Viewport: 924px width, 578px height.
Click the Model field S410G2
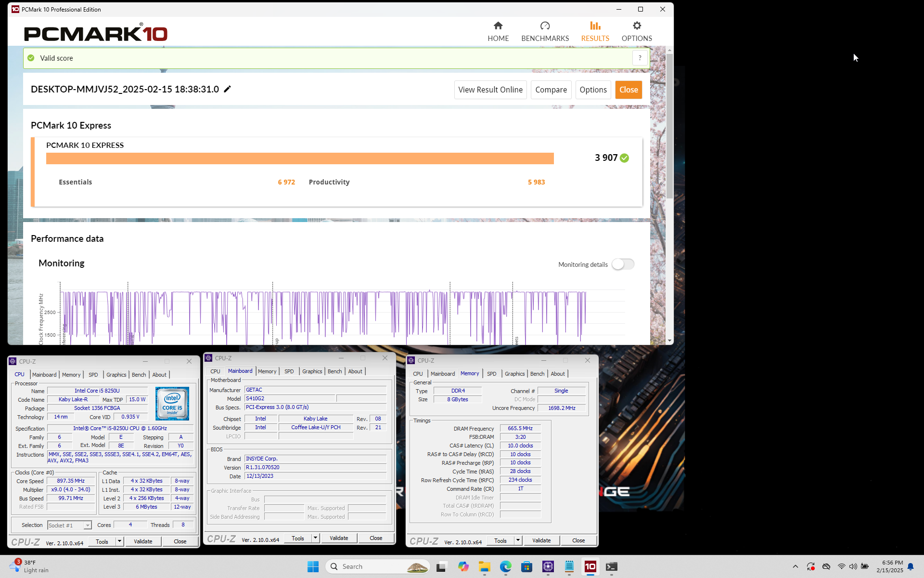(x=290, y=398)
